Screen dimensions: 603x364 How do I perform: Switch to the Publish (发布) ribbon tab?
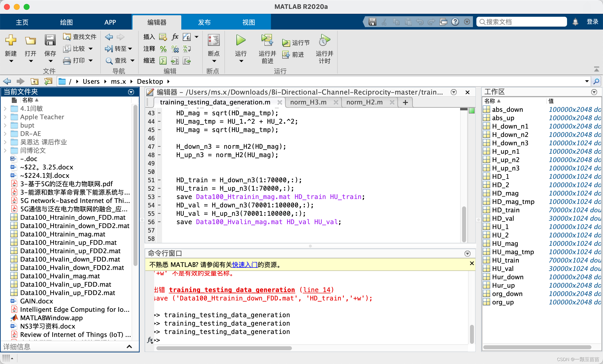[x=204, y=22]
